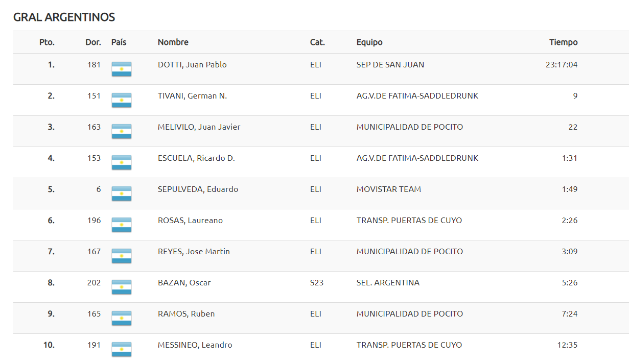Viewport: 629px width, 364px height.
Task: Click the GRAL ARGENTINOS heading
Action: click(64, 17)
